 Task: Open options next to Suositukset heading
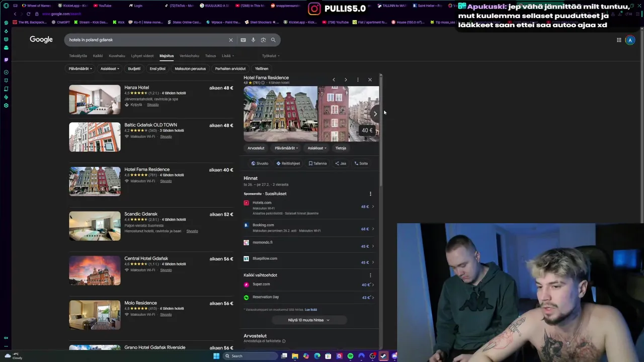point(370,194)
